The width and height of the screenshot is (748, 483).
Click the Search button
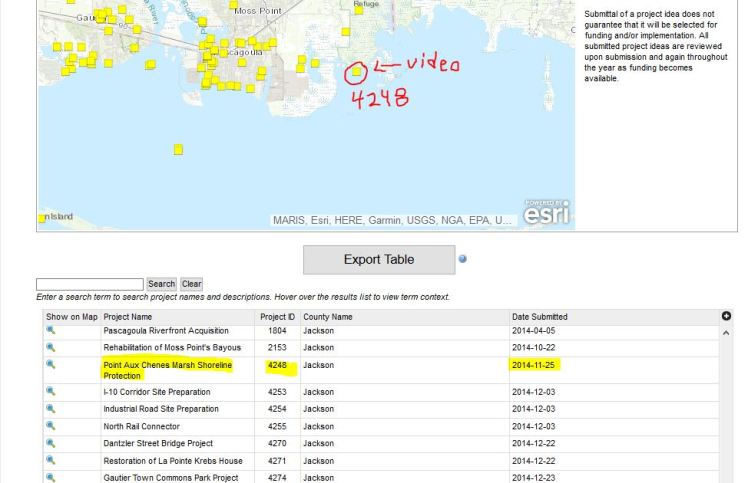click(161, 284)
